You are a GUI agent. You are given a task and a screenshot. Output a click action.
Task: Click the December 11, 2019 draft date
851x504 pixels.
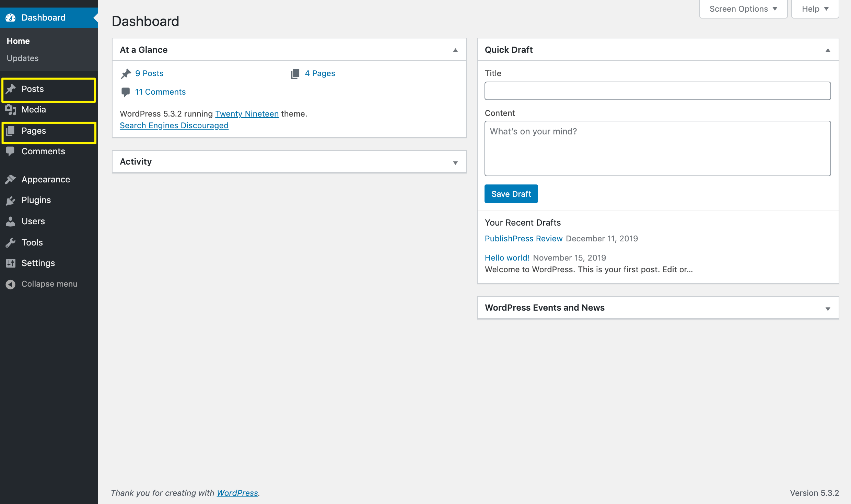click(x=602, y=239)
